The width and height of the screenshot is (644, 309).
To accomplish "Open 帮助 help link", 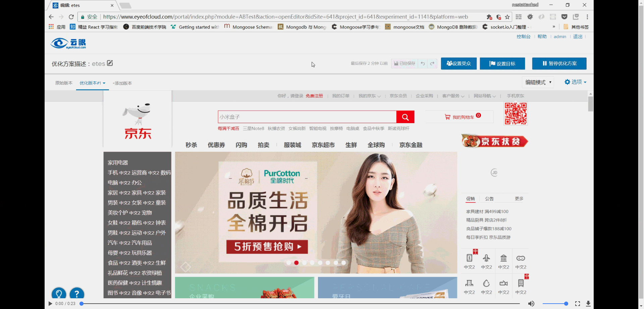I will [542, 37].
